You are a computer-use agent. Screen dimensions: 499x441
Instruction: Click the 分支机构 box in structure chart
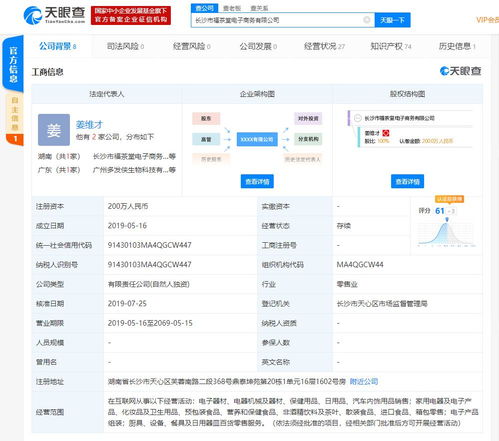[308, 139]
